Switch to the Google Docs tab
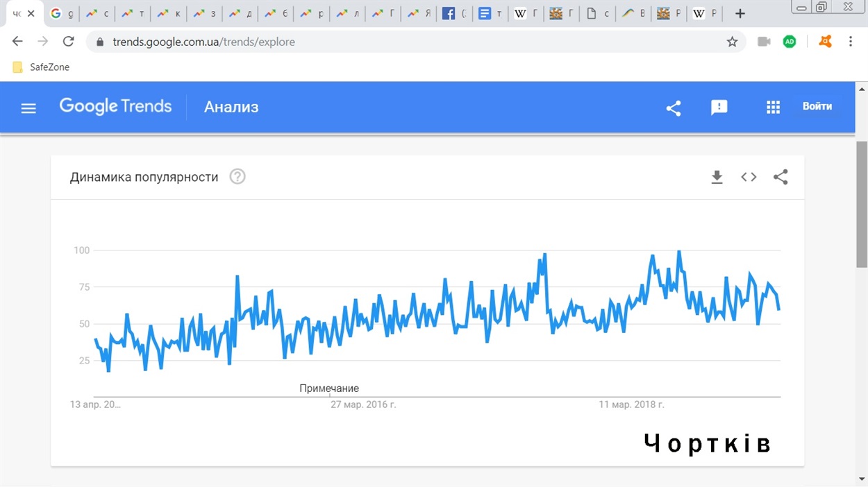 (x=490, y=13)
